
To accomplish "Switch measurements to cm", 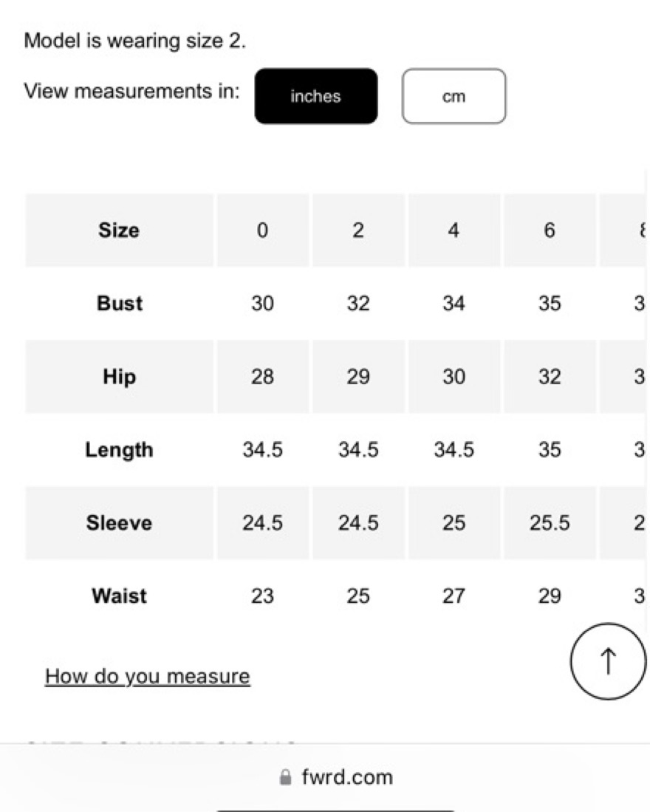I will [454, 96].
